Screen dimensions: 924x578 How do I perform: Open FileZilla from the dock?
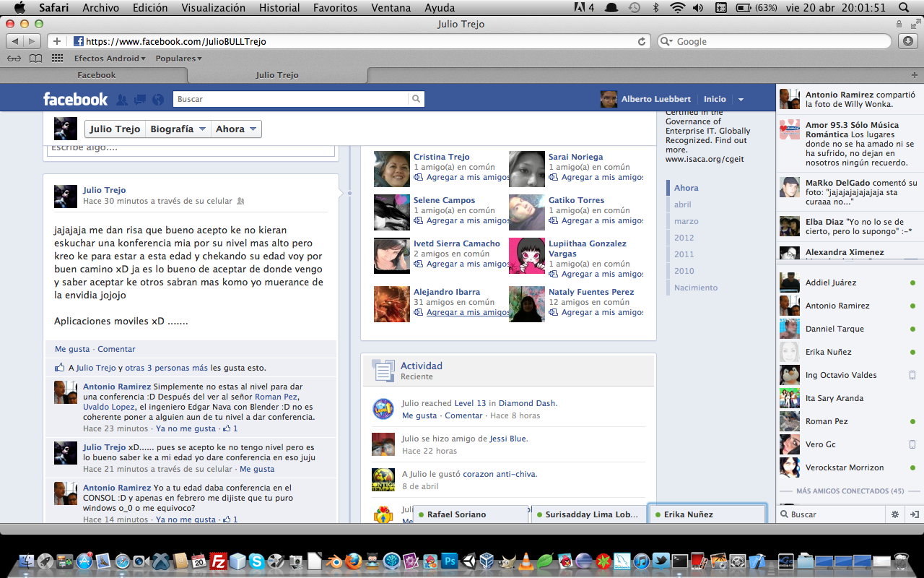[x=217, y=561]
